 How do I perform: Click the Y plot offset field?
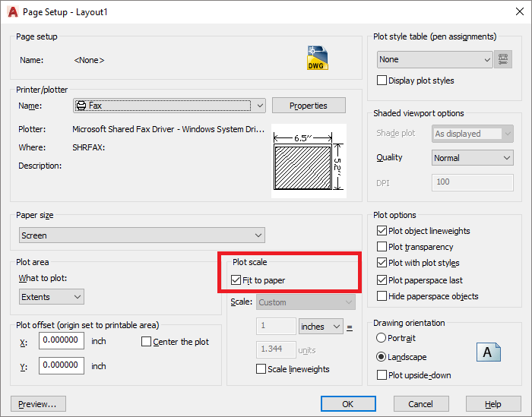click(62, 365)
